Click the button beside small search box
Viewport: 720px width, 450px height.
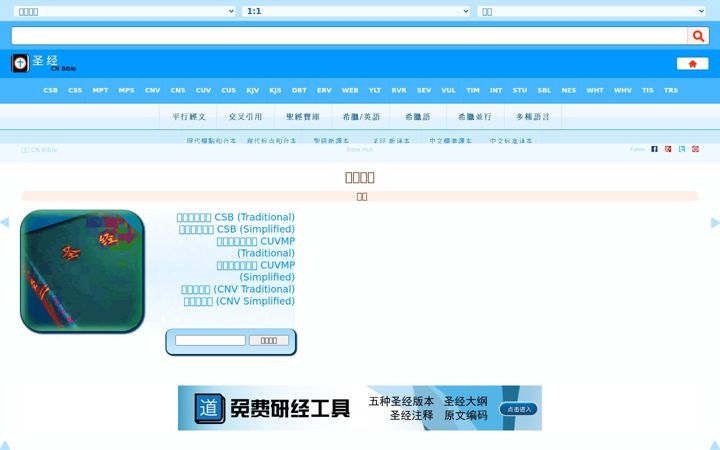coord(269,340)
